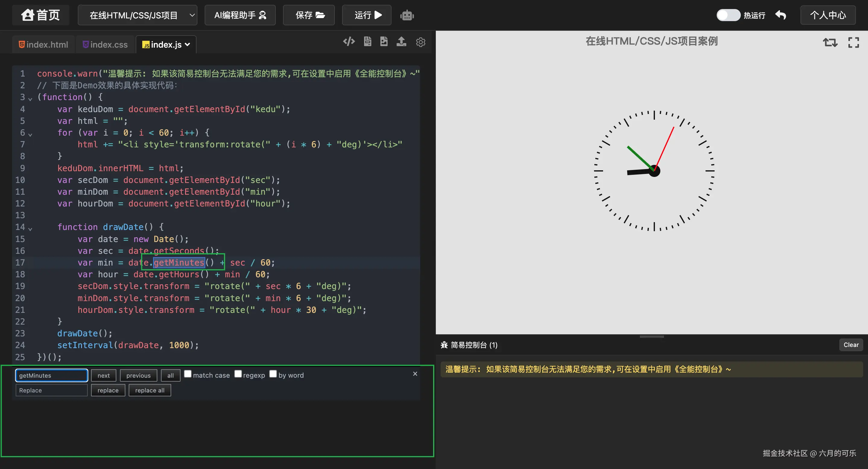Expand preview to fullscreen
This screenshot has height=469, width=868.
tap(853, 42)
